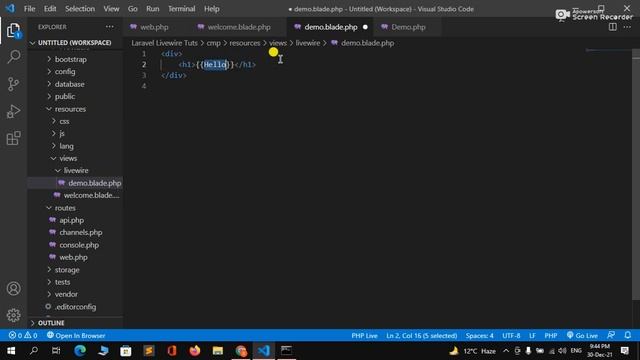
Task: Open File Explorer from taskbar
Action: [x=218, y=351]
